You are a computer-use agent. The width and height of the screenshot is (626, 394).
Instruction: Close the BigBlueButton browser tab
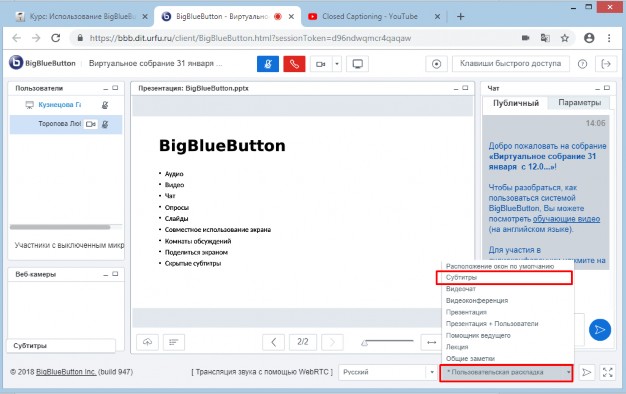click(x=291, y=17)
